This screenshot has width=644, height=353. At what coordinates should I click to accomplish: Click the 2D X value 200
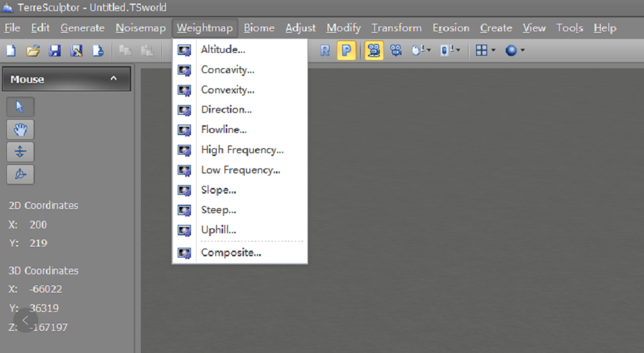point(38,225)
